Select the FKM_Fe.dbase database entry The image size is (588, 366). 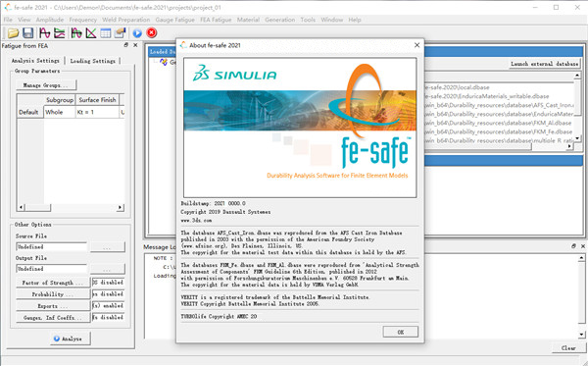[499, 131]
